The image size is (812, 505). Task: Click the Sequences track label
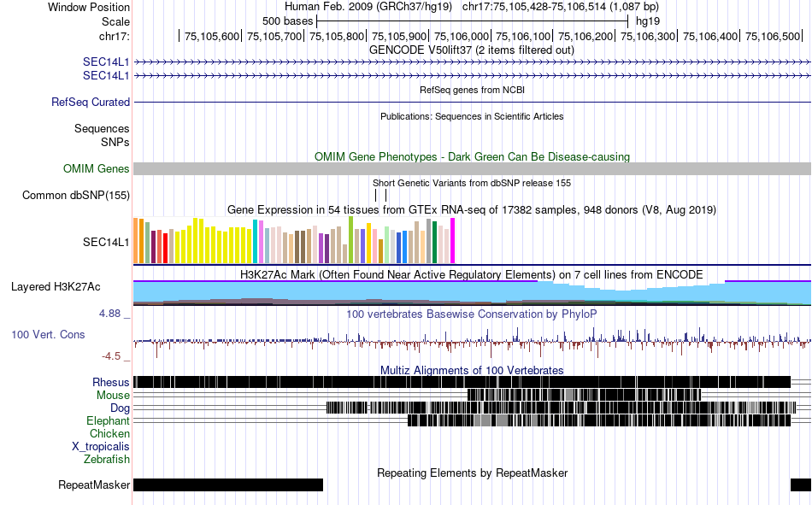(102, 128)
